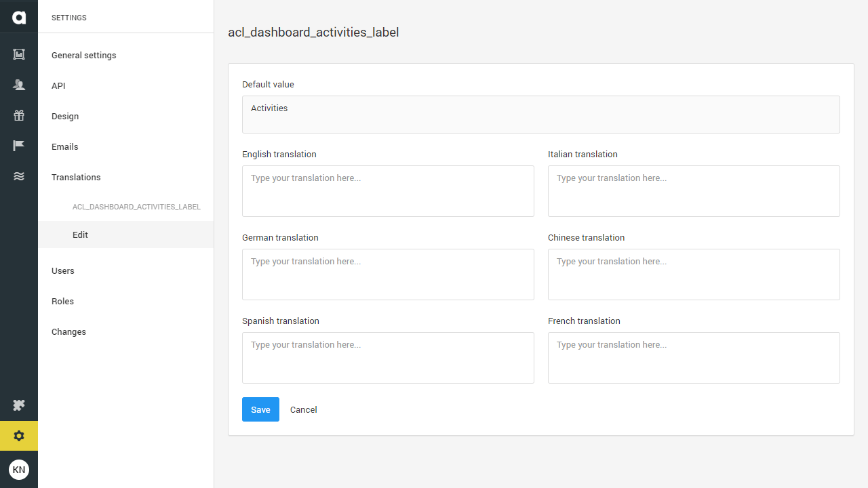
Task: Click the French translation label
Action: click(584, 321)
